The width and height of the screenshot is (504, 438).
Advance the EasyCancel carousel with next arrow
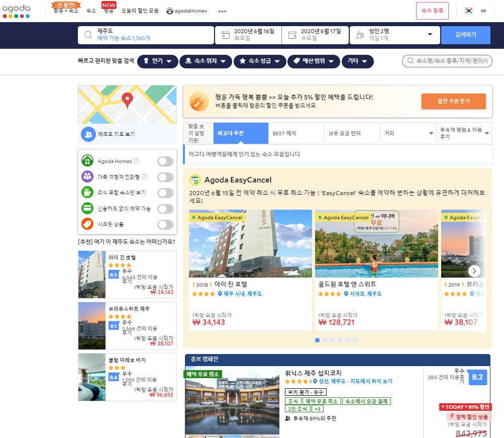pos(474,271)
